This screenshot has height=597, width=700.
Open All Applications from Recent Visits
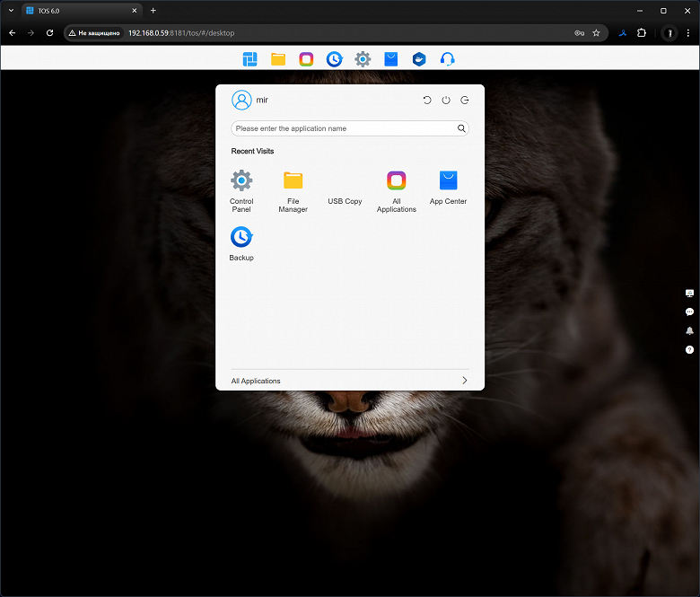pos(397,191)
